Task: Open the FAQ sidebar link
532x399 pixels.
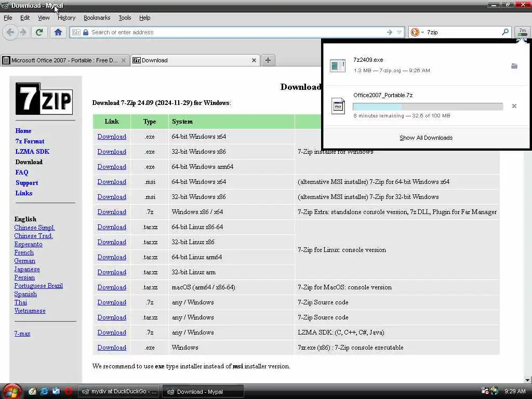Action: coord(22,172)
